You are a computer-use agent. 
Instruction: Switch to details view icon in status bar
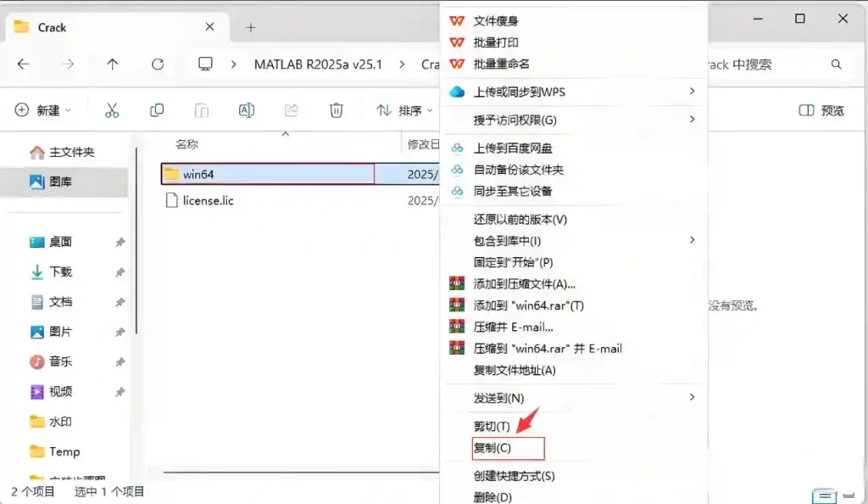tap(824, 496)
